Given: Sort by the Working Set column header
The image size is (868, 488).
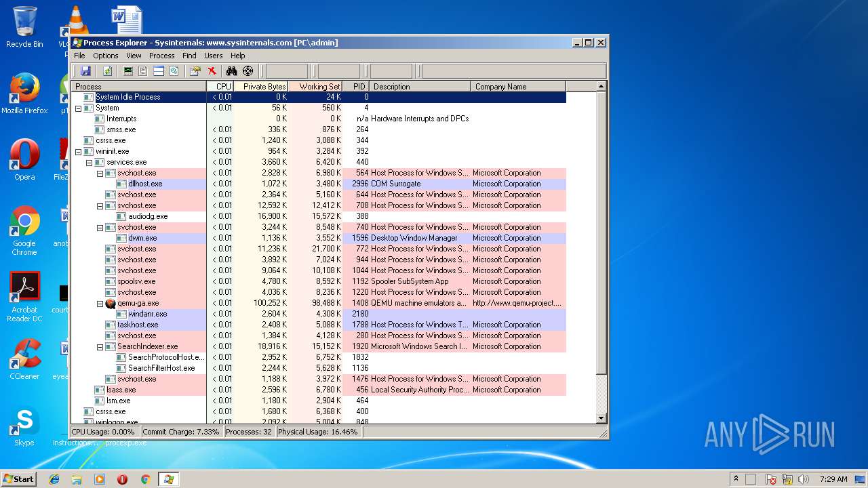Looking at the screenshot, I should point(315,87).
